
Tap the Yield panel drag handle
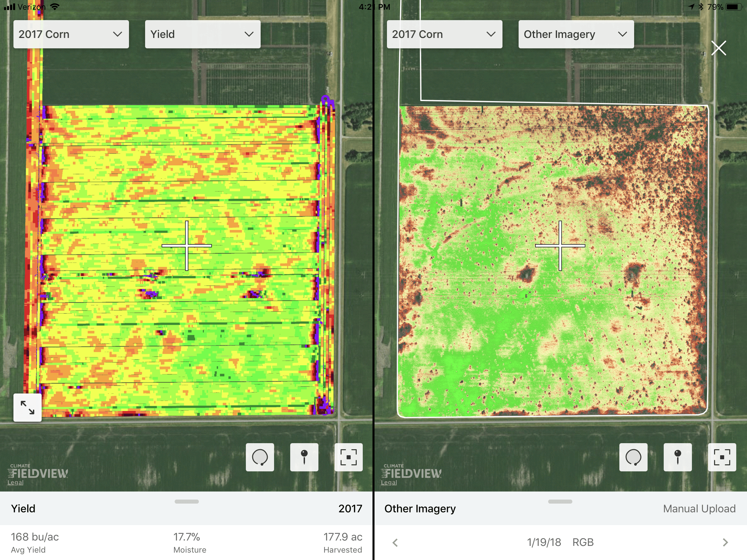pyautogui.click(x=187, y=502)
